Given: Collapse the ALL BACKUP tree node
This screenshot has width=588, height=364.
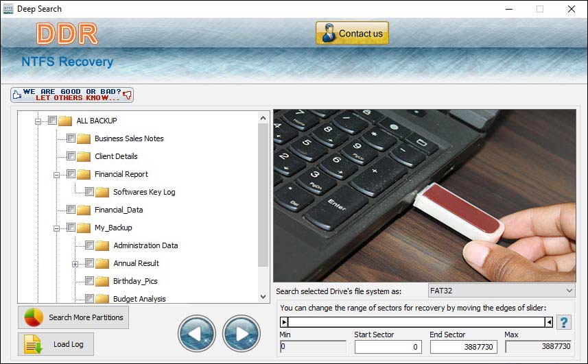Looking at the screenshot, I should pyautogui.click(x=38, y=121).
